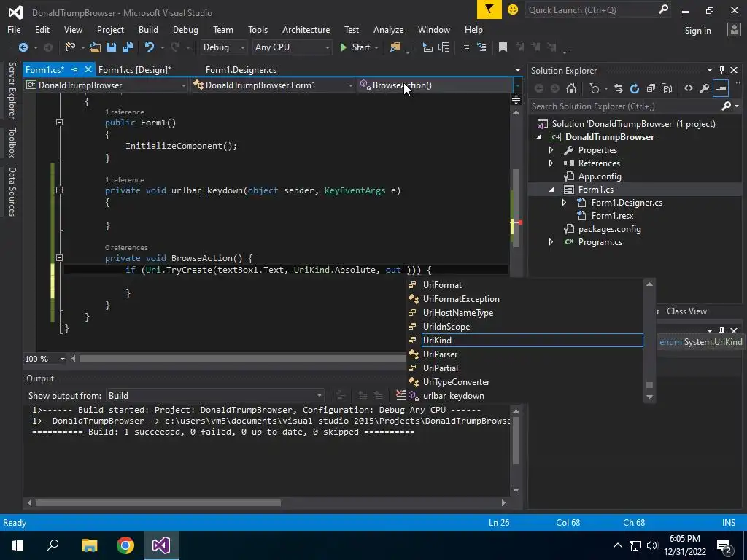Open Chrome from the Windows taskbar
The width and height of the screenshot is (747, 560).
(125, 545)
